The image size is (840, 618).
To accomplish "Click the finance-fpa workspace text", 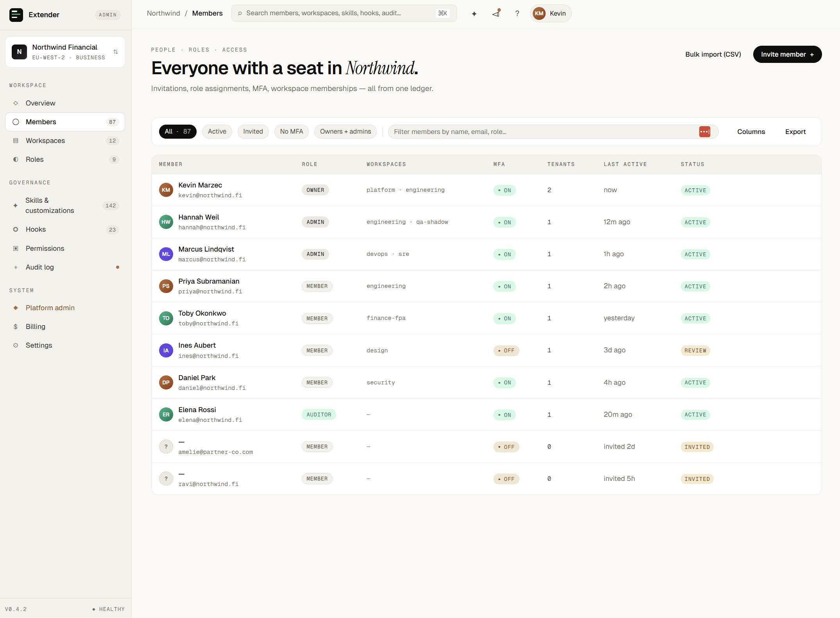I will tap(386, 318).
